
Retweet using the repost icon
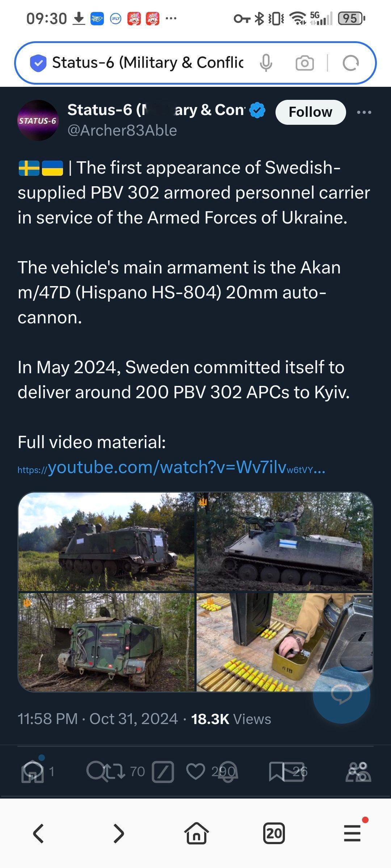[114, 771]
